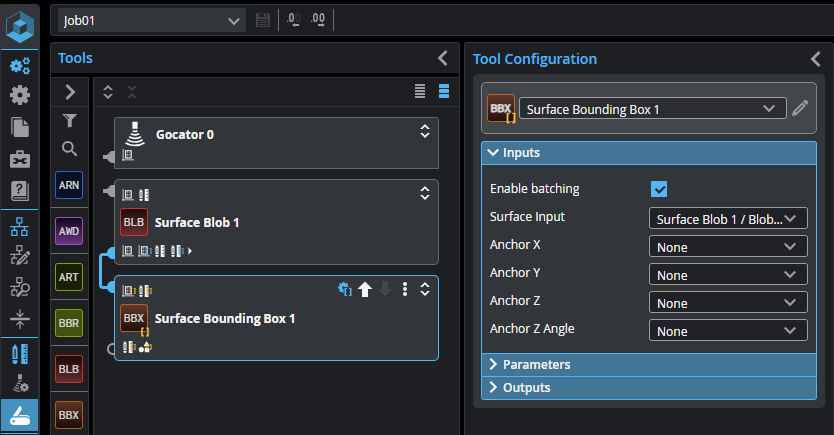The width and height of the screenshot is (834, 435).
Task: Open the Anchor X dropdown
Action: pos(727,246)
